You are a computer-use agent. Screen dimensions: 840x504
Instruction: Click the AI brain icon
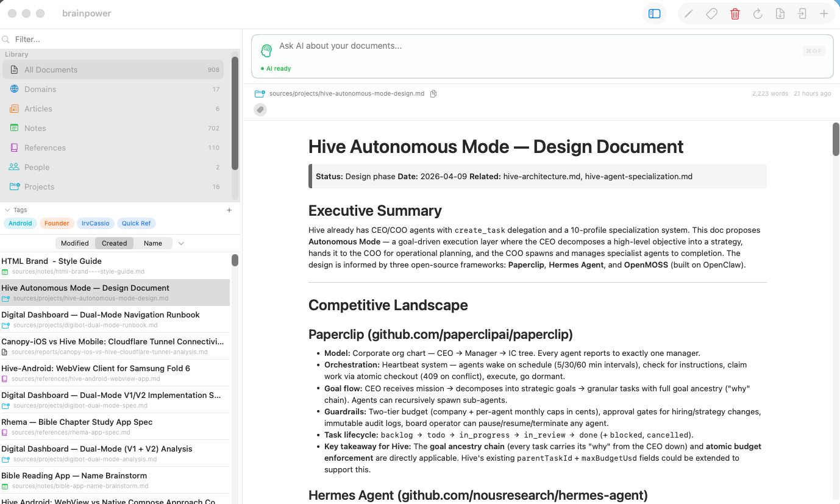[266, 51]
